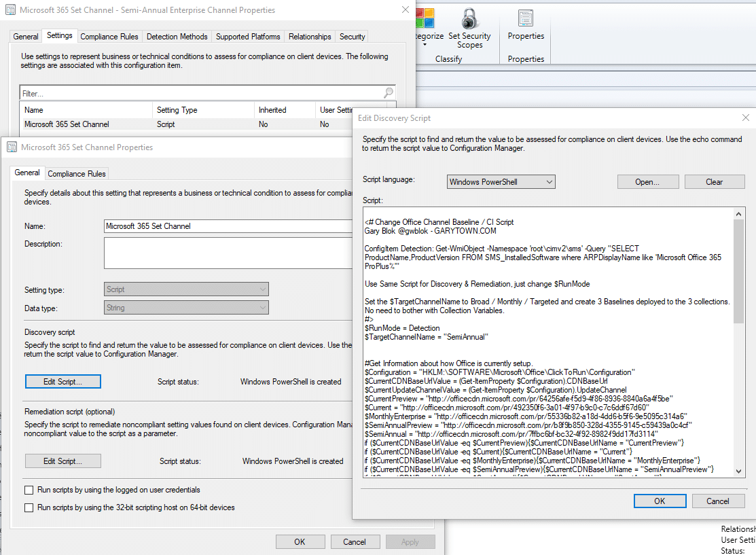The image size is (756, 555).
Task: Click the Set Security Scopes lock icon
Action: [469, 19]
